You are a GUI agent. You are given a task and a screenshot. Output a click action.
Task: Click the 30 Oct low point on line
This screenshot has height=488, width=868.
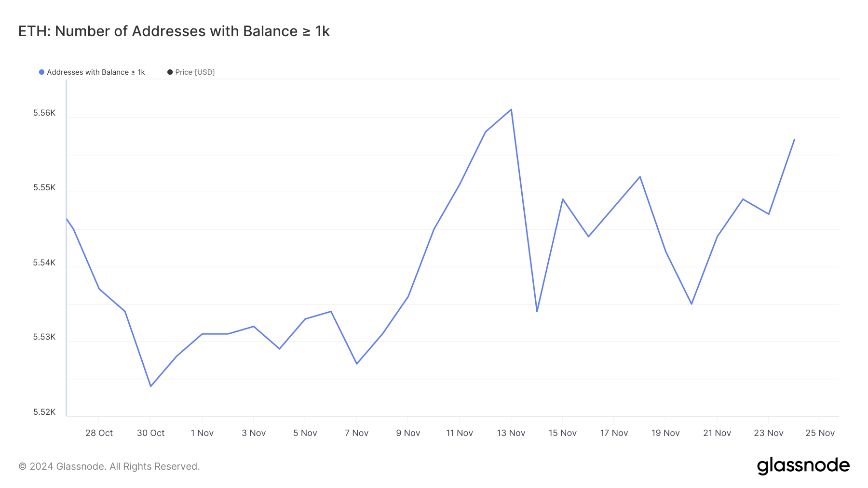(151, 386)
